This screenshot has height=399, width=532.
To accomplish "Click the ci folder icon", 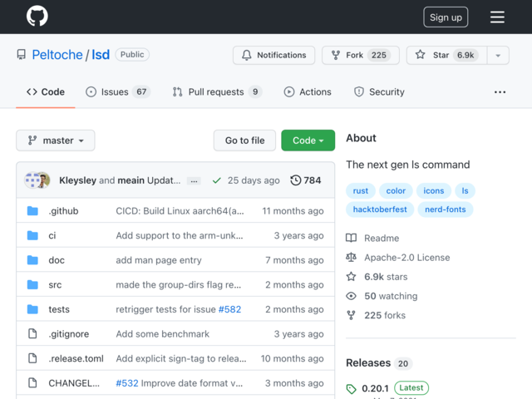I will point(32,235).
